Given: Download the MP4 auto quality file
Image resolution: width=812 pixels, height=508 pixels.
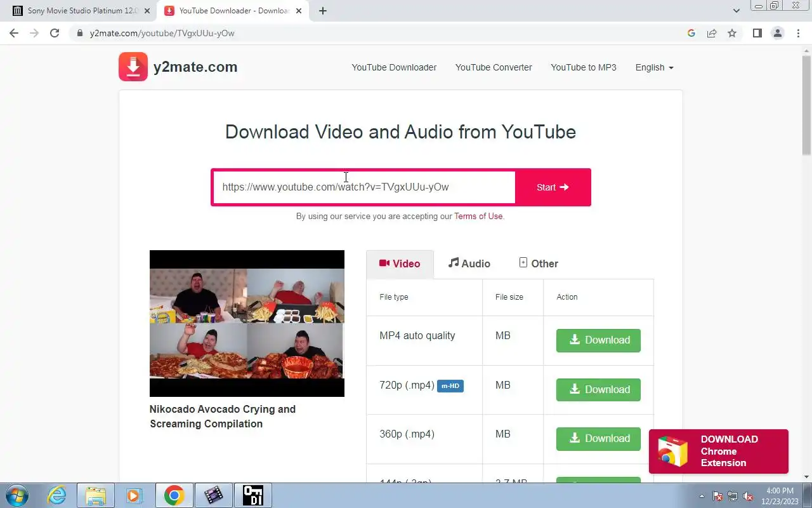Looking at the screenshot, I should (598, 340).
